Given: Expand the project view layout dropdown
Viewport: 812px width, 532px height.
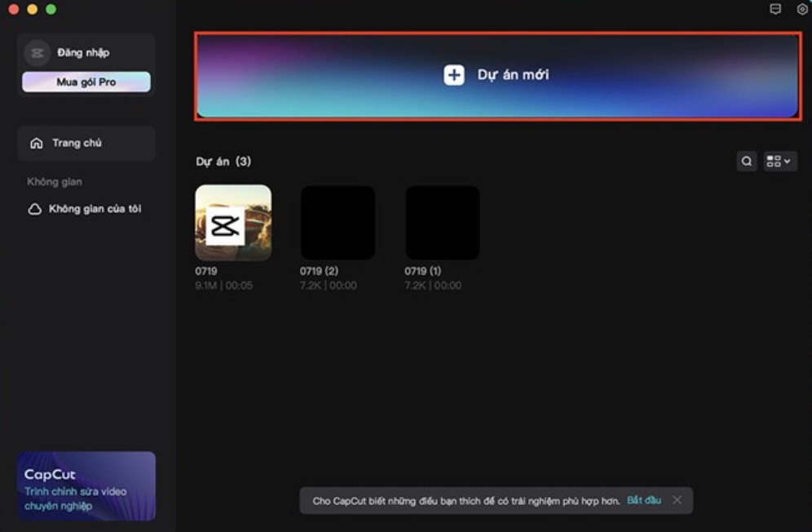Looking at the screenshot, I should tap(779, 162).
